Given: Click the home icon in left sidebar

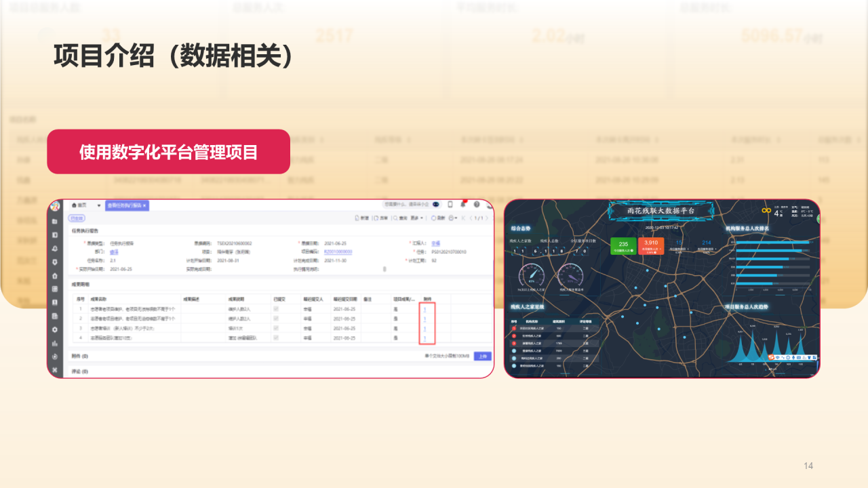Looking at the screenshot, I should (x=55, y=276).
